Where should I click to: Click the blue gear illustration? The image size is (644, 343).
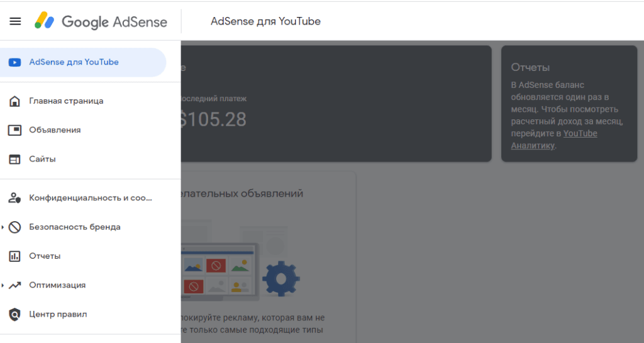[281, 278]
